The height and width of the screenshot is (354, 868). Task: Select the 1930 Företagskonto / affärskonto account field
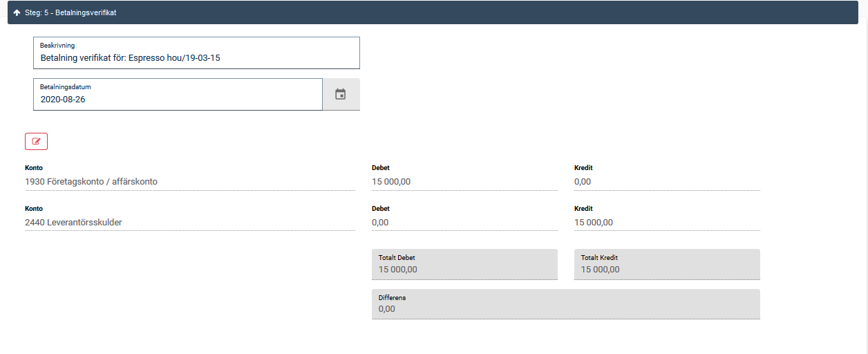coord(189,182)
